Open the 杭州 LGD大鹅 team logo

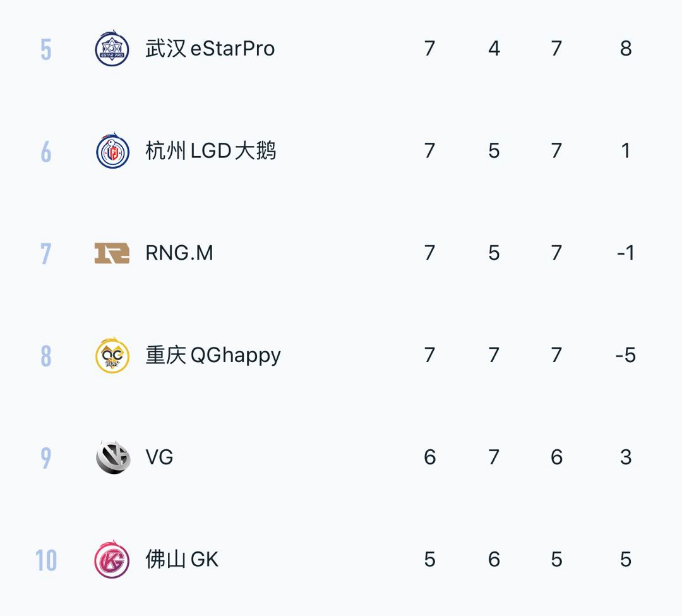point(112,150)
